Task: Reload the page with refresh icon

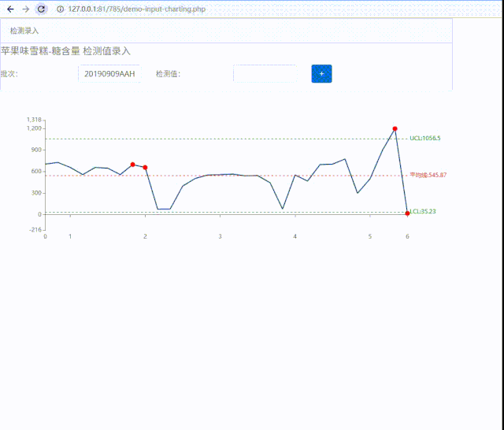Action: (41, 9)
